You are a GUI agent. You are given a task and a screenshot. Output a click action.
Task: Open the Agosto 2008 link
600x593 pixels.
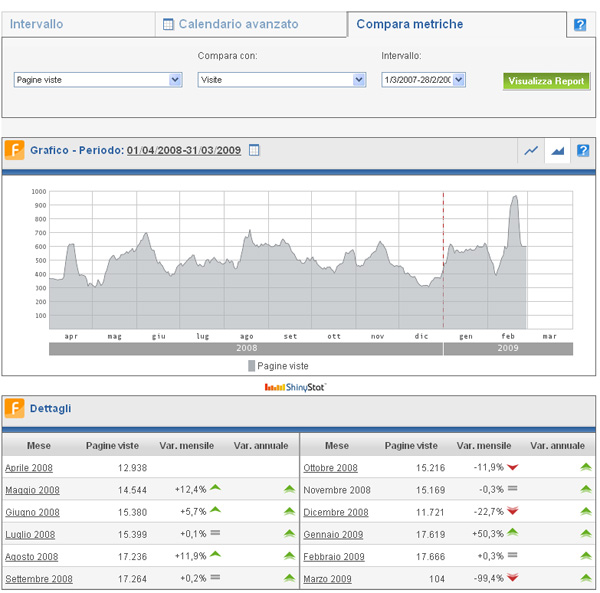click(x=32, y=557)
